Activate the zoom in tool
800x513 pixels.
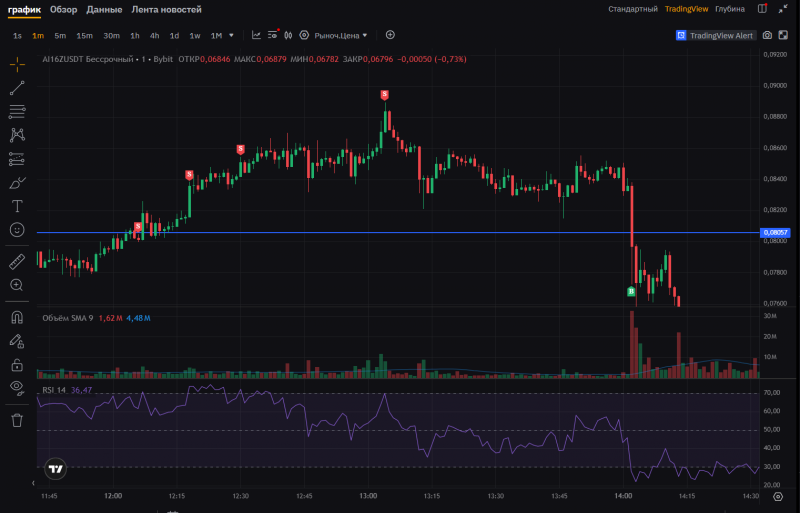pos(17,285)
